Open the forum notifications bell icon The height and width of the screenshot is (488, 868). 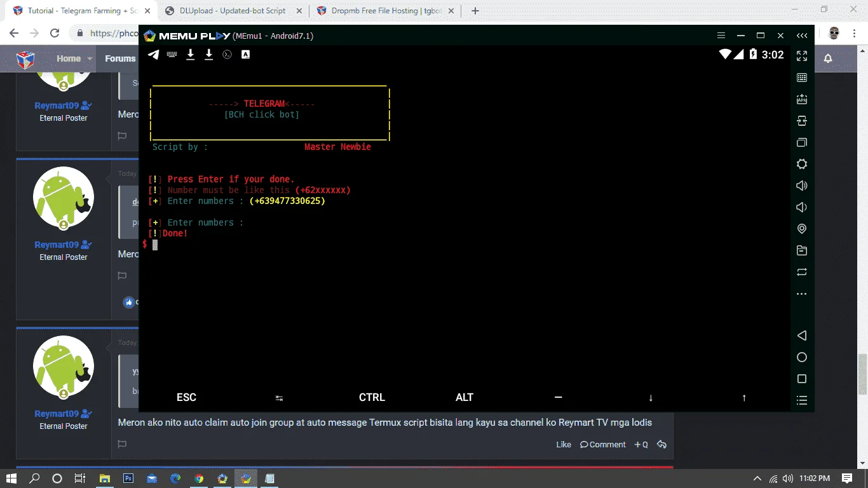tap(828, 58)
